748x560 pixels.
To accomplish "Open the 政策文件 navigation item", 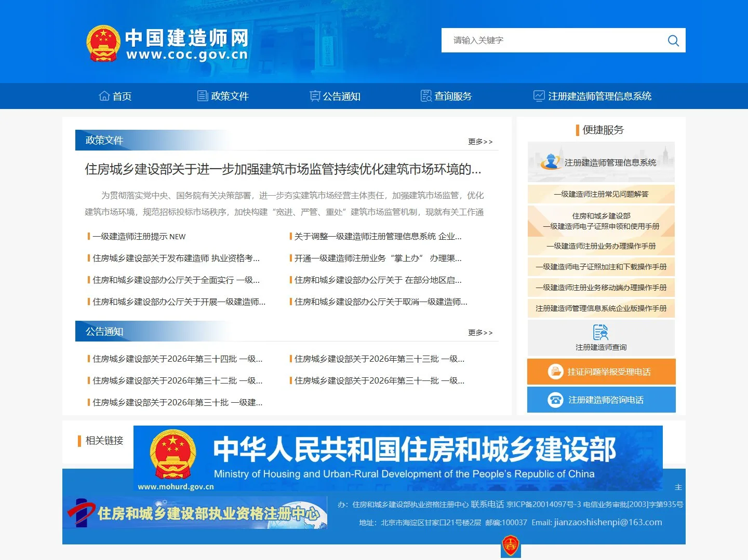I will (x=223, y=96).
